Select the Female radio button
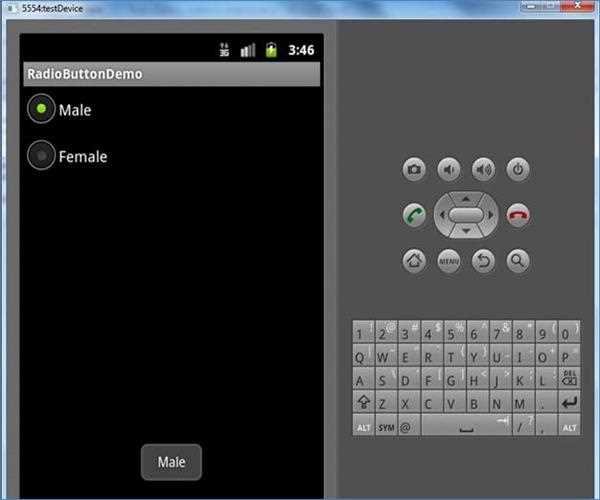 [x=41, y=155]
